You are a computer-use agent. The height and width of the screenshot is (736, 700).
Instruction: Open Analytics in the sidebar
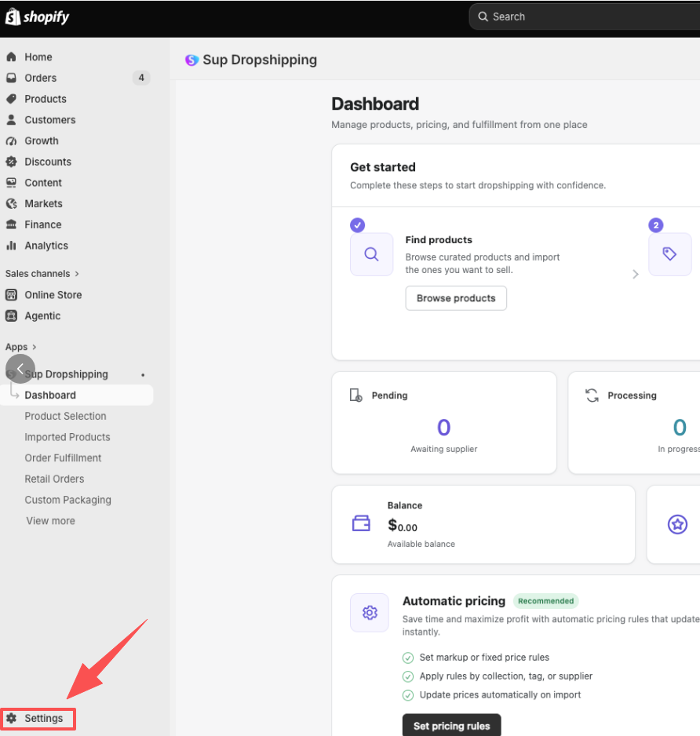[x=46, y=246]
